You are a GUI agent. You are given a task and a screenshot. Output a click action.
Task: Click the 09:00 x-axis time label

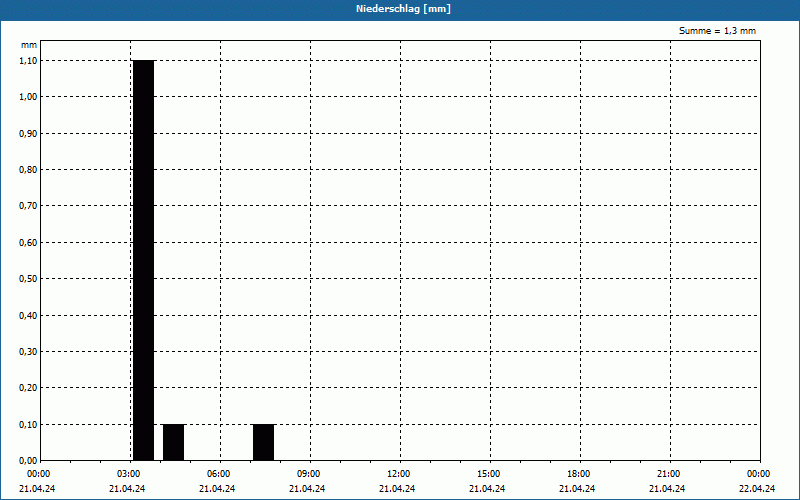(308, 474)
